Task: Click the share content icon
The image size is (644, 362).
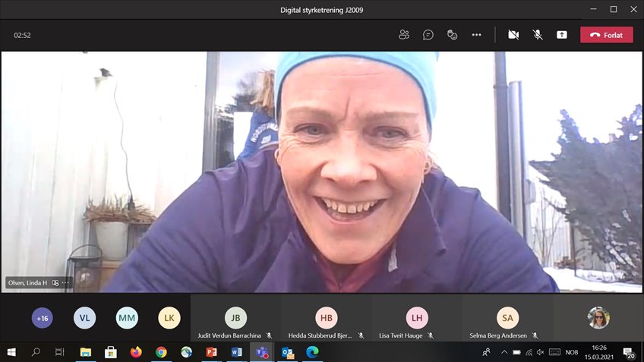Action: point(562,35)
